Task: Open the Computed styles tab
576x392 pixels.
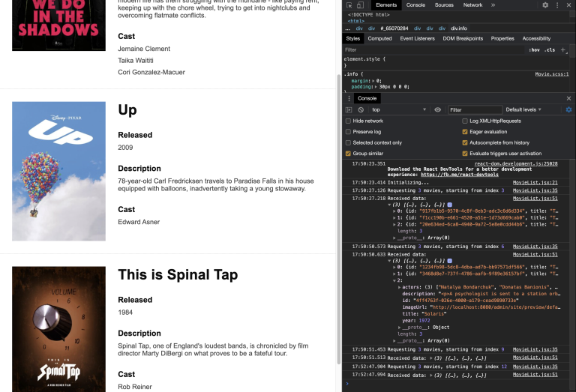Action: 379,38
